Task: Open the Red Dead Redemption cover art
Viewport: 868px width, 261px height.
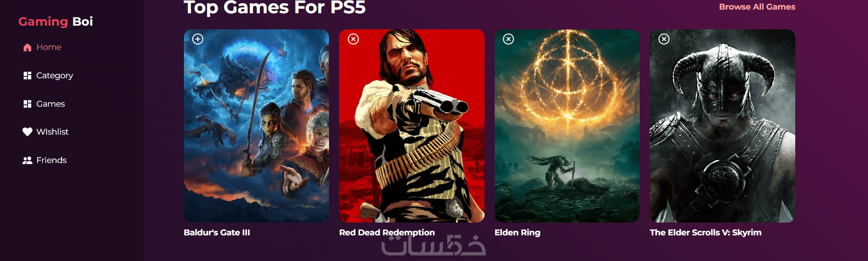Action: [412, 126]
